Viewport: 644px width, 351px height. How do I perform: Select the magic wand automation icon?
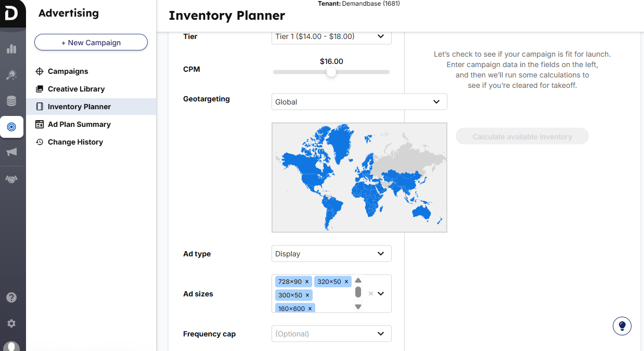[x=11, y=74]
